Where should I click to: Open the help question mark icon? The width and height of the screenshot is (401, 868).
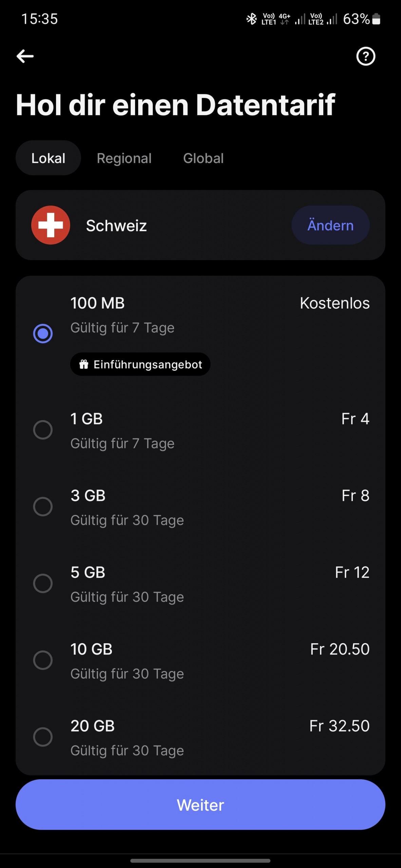tap(365, 56)
